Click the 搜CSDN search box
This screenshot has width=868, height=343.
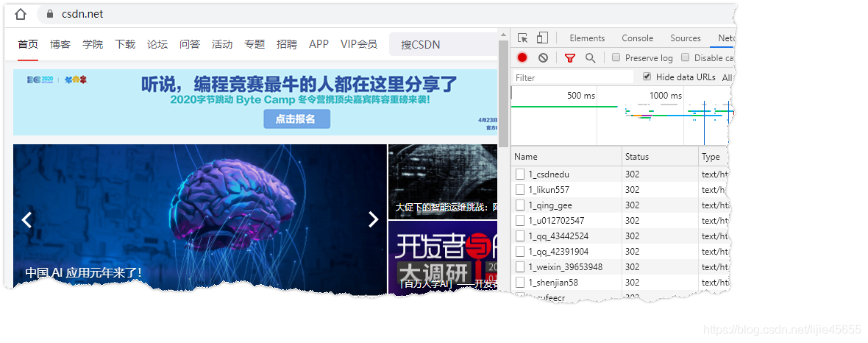point(443,44)
